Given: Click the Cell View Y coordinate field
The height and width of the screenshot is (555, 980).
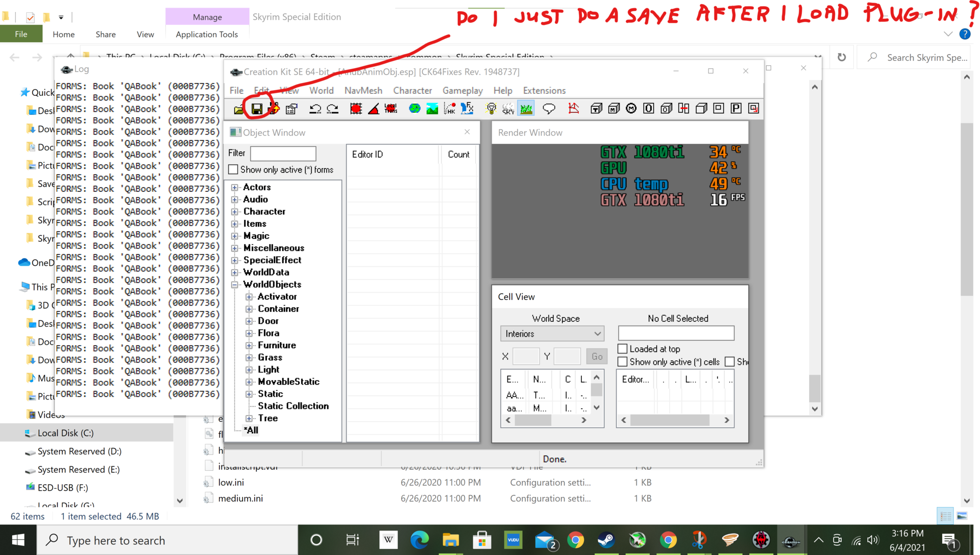Looking at the screenshot, I should coord(567,356).
